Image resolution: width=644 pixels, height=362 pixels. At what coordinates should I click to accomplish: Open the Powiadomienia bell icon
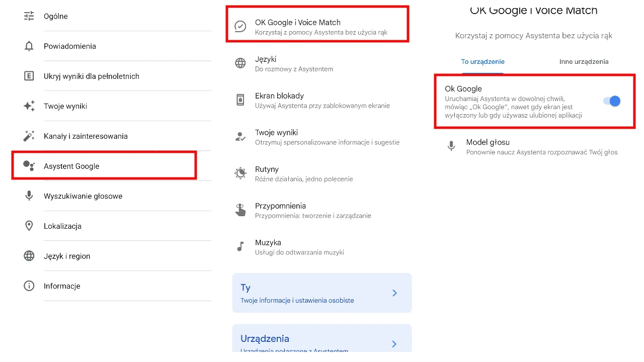(29, 46)
